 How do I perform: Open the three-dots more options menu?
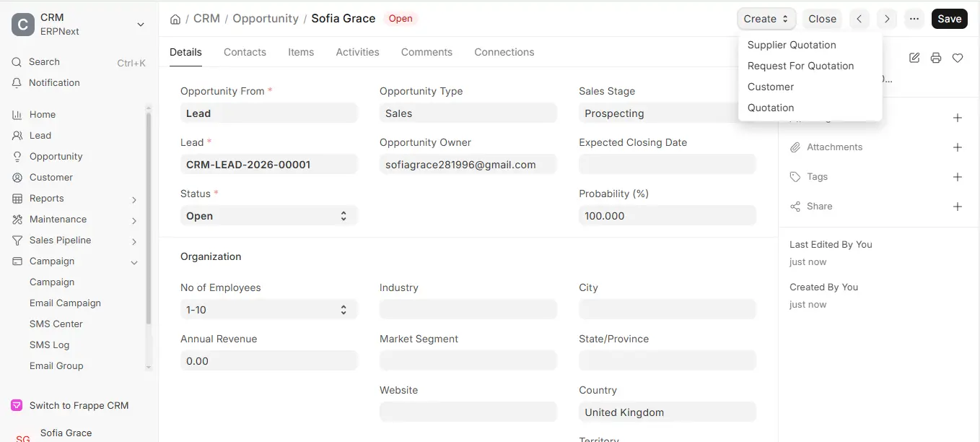coord(914,19)
